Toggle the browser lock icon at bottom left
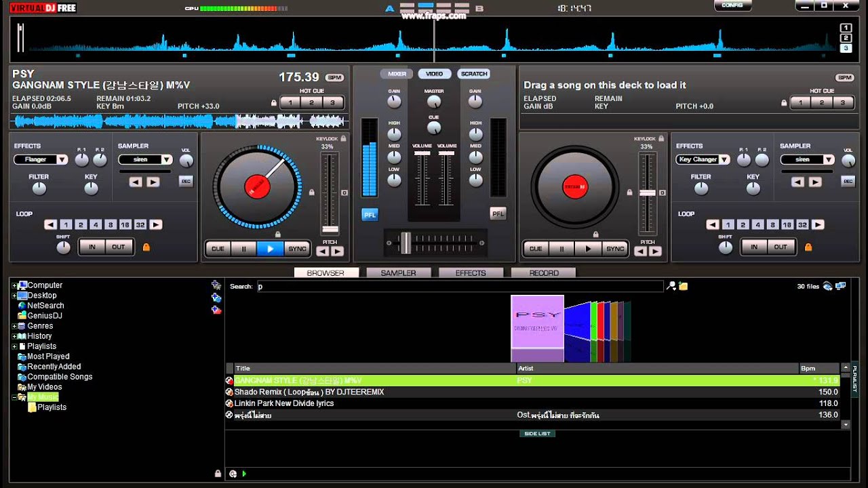The width and height of the screenshot is (868, 488). point(218,474)
